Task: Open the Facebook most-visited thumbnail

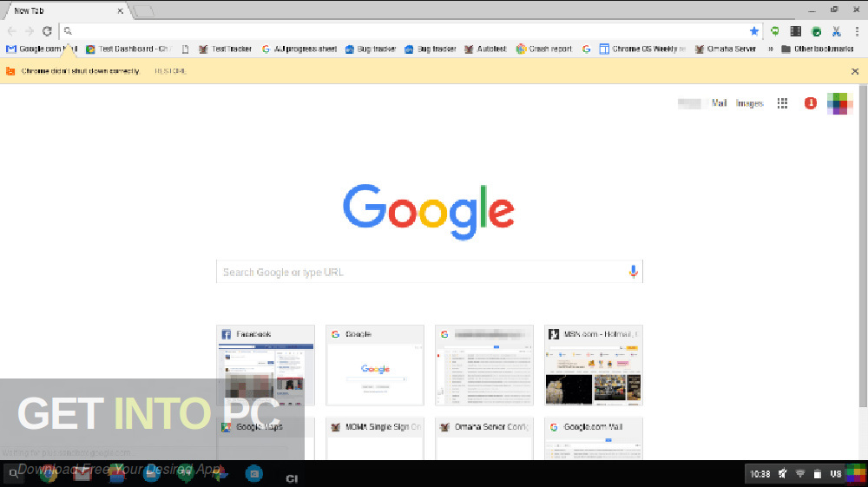Action: 266,365
